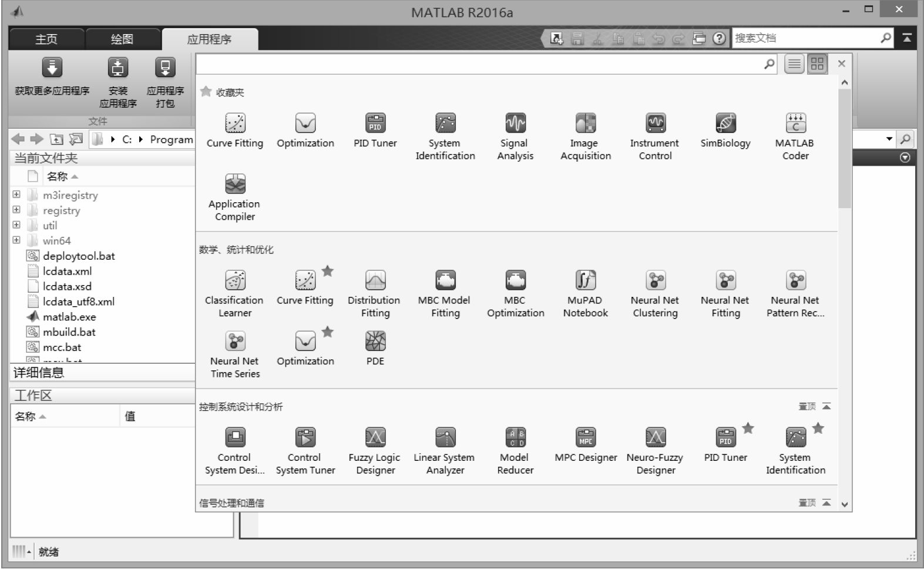The image size is (924, 569).
Task: Click the 应用程序打包 button
Action: 165,83
